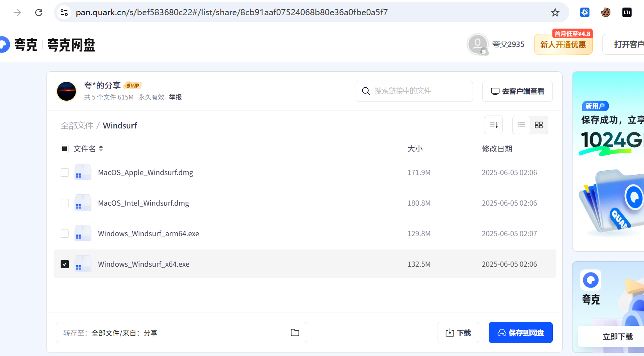Screen dimensions: 644x356
Task: Click 新人开通优惠 promo button
Action: click(x=563, y=45)
